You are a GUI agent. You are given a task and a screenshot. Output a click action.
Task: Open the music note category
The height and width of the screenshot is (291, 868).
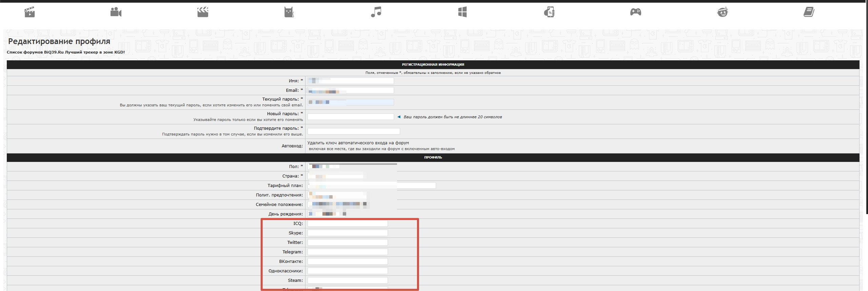376,12
